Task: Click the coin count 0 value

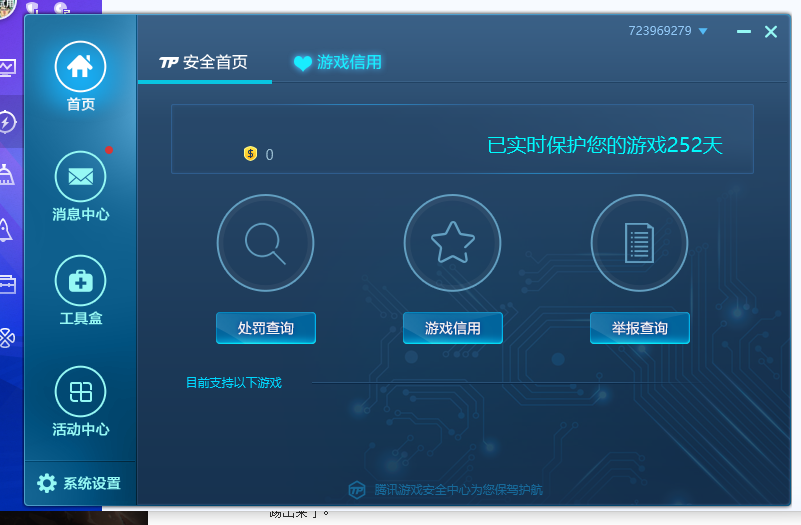Action: coord(269,155)
